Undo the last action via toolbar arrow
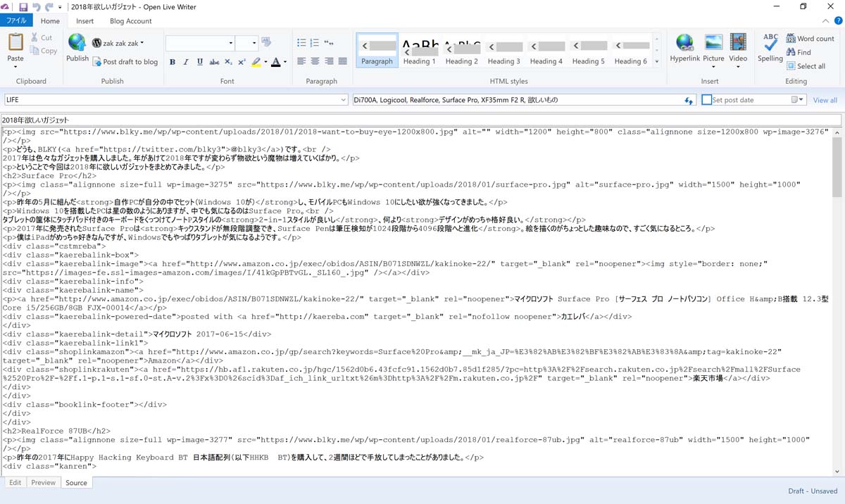Screen dimensions: 845x504 [x=36, y=7]
